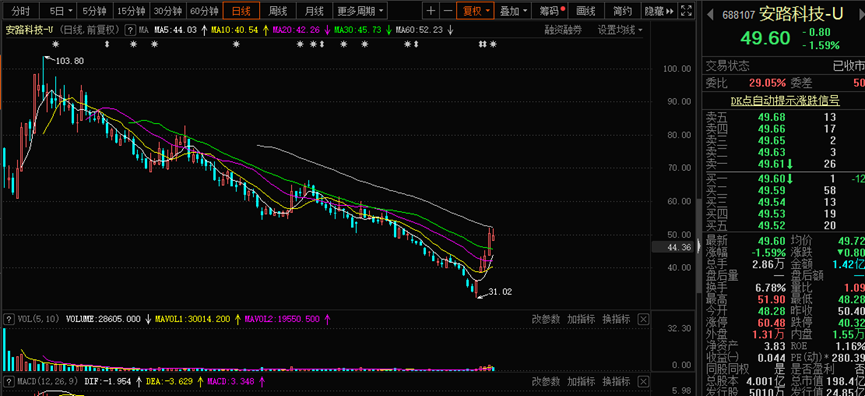Click the MA60:52.23 label

[x=419, y=30]
